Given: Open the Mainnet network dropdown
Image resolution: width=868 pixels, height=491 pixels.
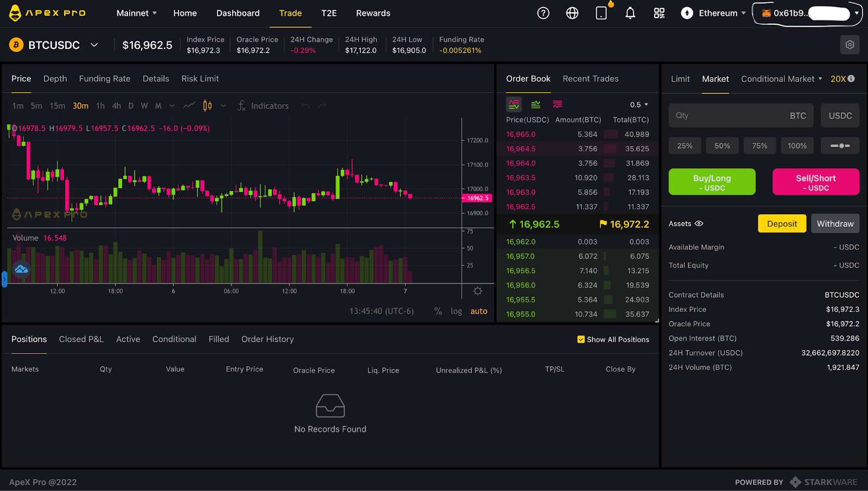Looking at the screenshot, I should [137, 13].
